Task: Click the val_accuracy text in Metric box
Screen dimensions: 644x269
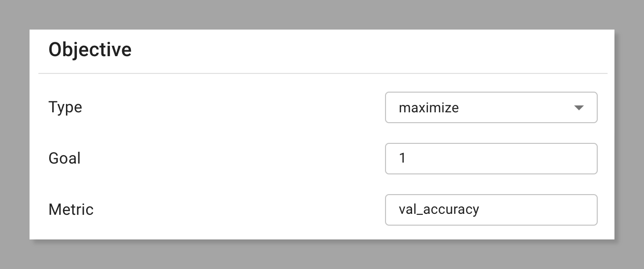Action: coord(439,210)
